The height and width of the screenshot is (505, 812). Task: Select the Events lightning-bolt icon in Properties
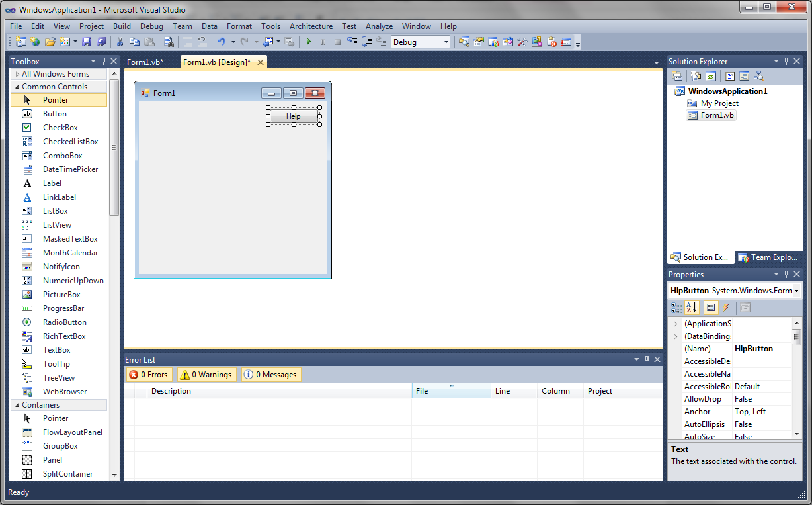click(x=725, y=307)
